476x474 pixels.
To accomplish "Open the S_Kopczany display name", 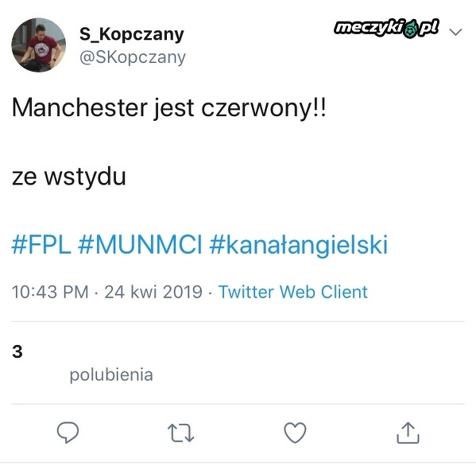I will point(131,34).
